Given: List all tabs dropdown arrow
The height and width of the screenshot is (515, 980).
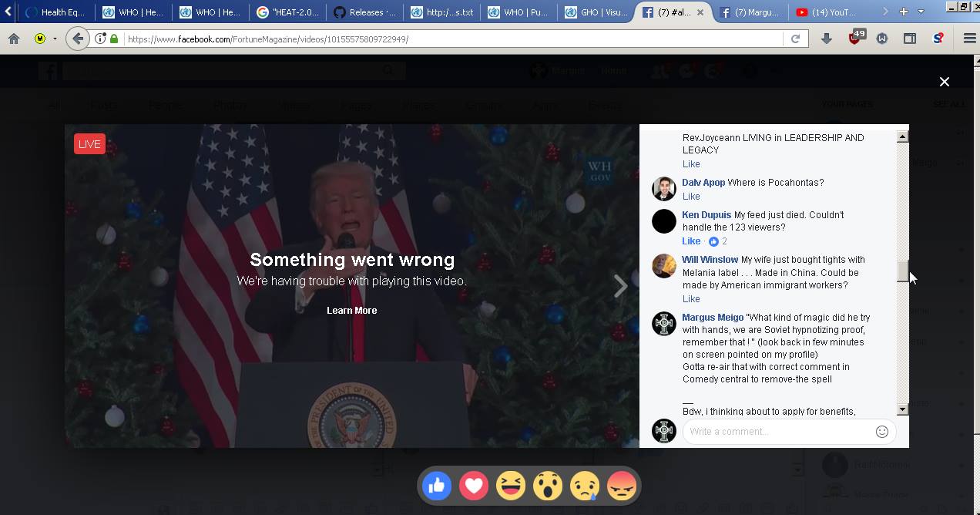Looking at the screenshot, I should (921, 12).
